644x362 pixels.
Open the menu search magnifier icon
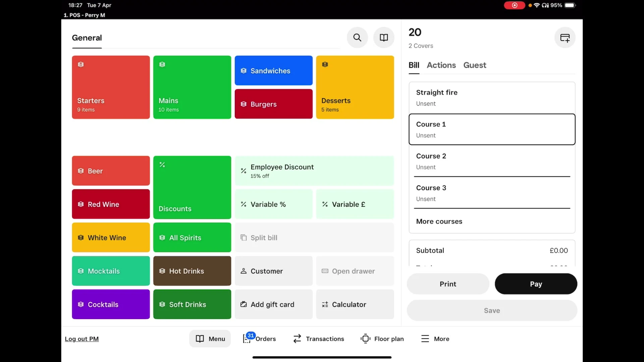tap(357, 38)
